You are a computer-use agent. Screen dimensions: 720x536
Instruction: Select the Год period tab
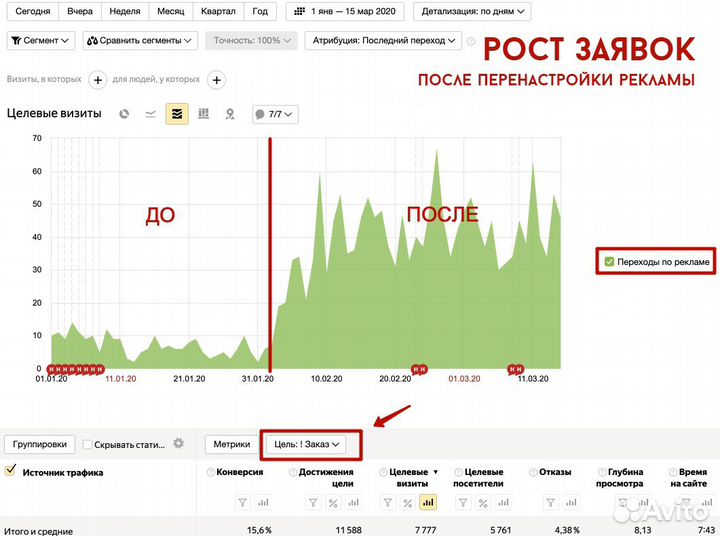pos(260,11)
